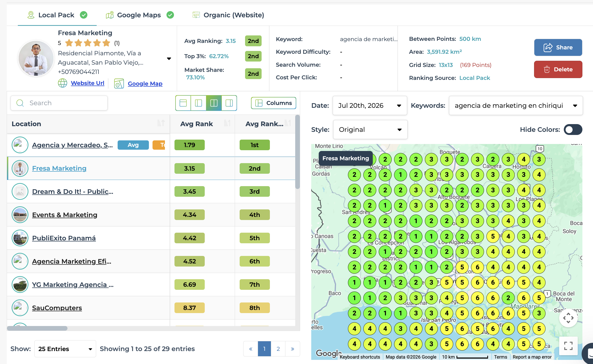Click the Fresa Marketing profile photo
The image size is (593, 364).
36,58
